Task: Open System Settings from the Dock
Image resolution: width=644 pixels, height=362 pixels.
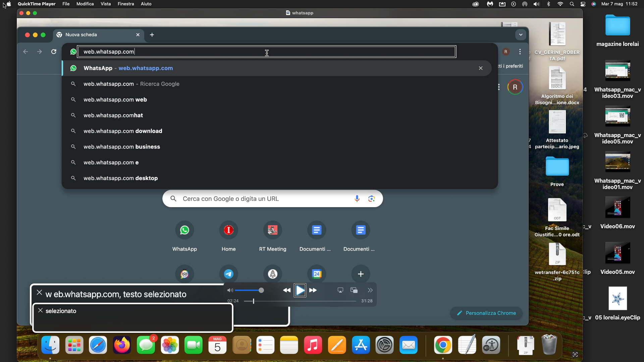Action: tap(384, 345)
